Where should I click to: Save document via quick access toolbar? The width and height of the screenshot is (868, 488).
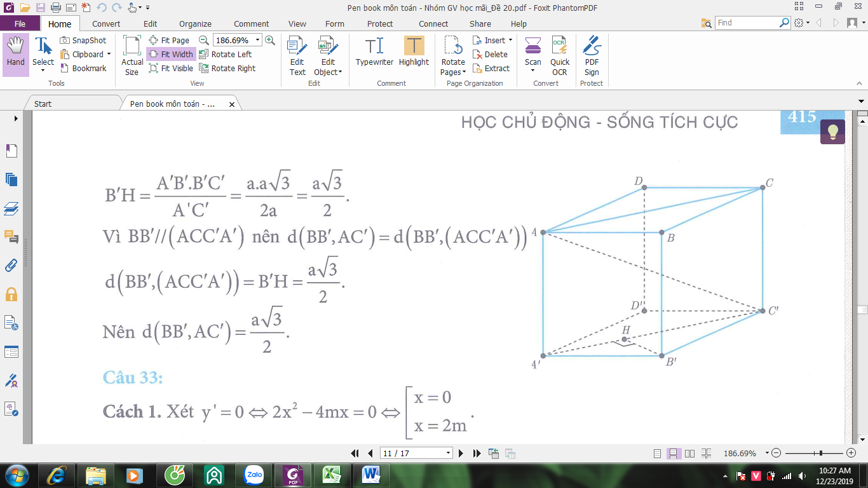tap(40, 8)
